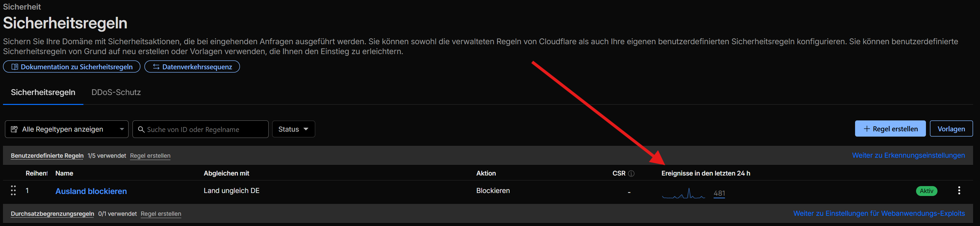This screenshot has height=226, width=980.
Task: Toggle the Aktiv status badge
Action: click(926, 191)
